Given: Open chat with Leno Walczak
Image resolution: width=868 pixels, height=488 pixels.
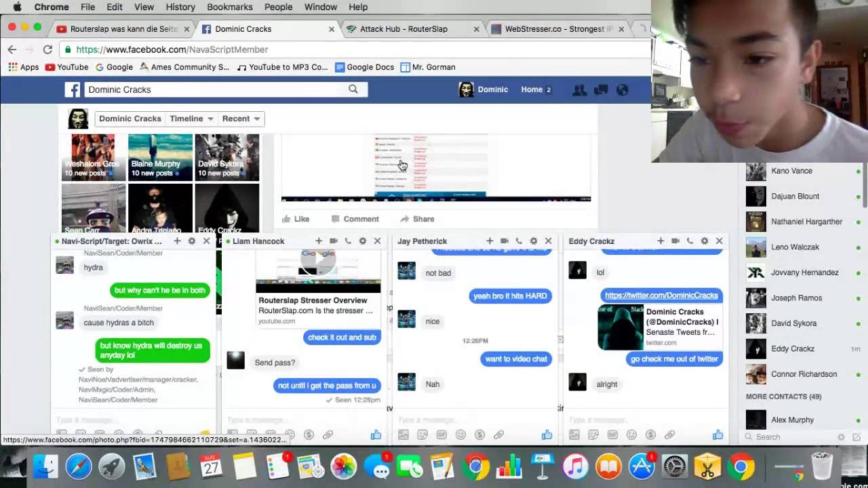Looking at the screenshot, I should click(x=803, y=247).
